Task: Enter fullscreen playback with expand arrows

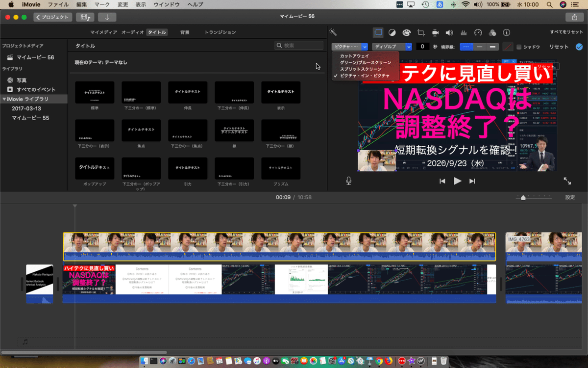Action: tap(567, 181)
